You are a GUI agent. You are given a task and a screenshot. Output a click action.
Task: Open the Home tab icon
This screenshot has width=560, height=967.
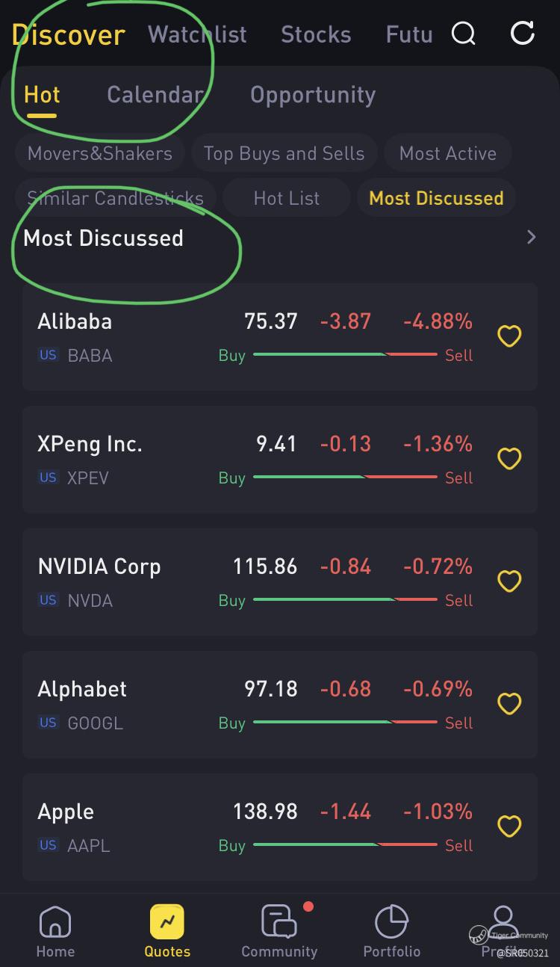pyautogui.click(x=55, y=922)
